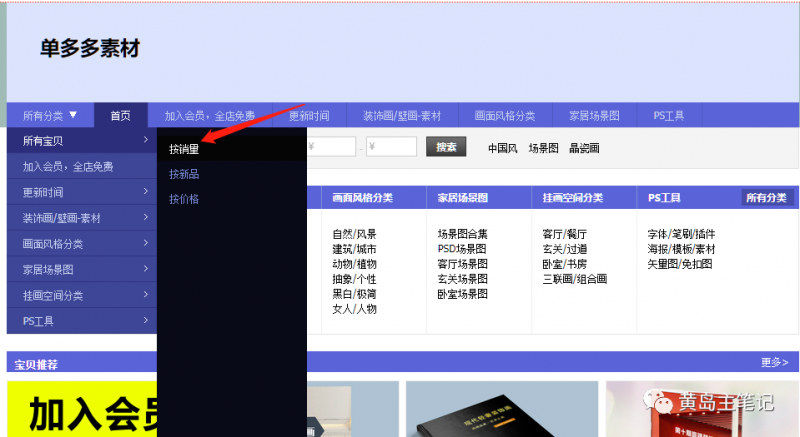Open 客厅场景图 category
This screenshot has height=437, width=800.
click(463, 264)
